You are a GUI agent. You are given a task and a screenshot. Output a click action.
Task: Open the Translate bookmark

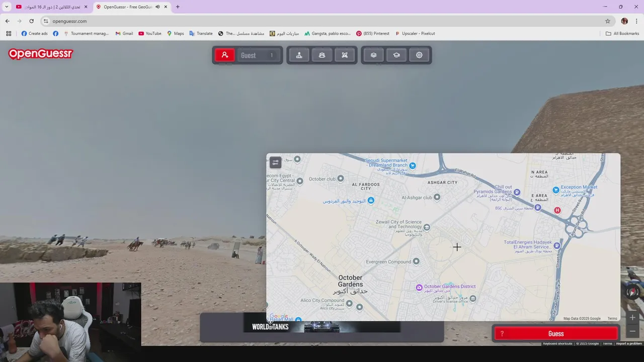pyautogui.click(x=201, y=34)
